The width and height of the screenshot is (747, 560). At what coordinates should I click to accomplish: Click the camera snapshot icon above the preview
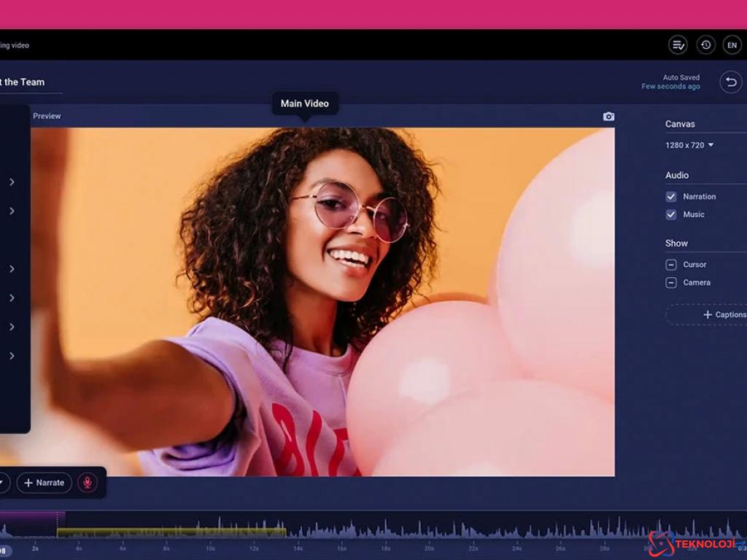[x=608, y=116]
